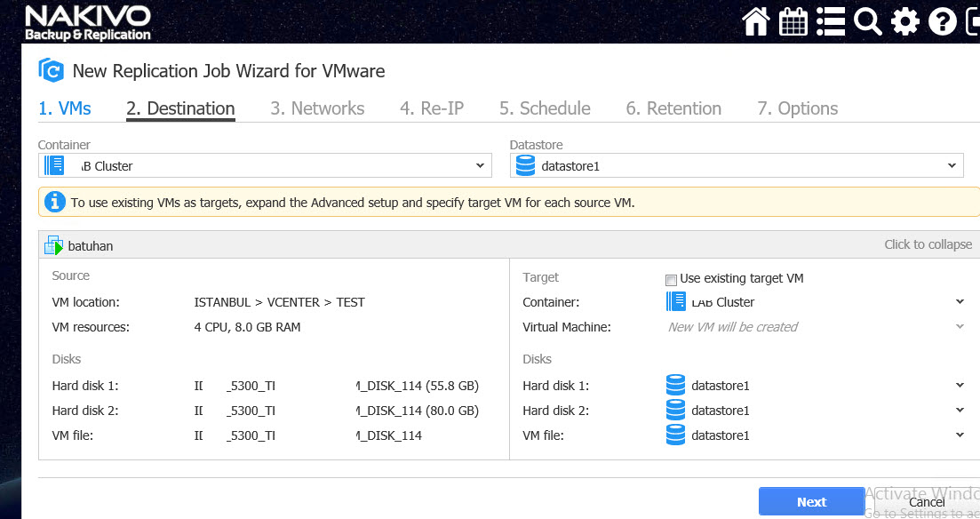This screenshot has height=519, width=980.
Task: Expand the VM file datastore dropdown
Action: [960, 435]
